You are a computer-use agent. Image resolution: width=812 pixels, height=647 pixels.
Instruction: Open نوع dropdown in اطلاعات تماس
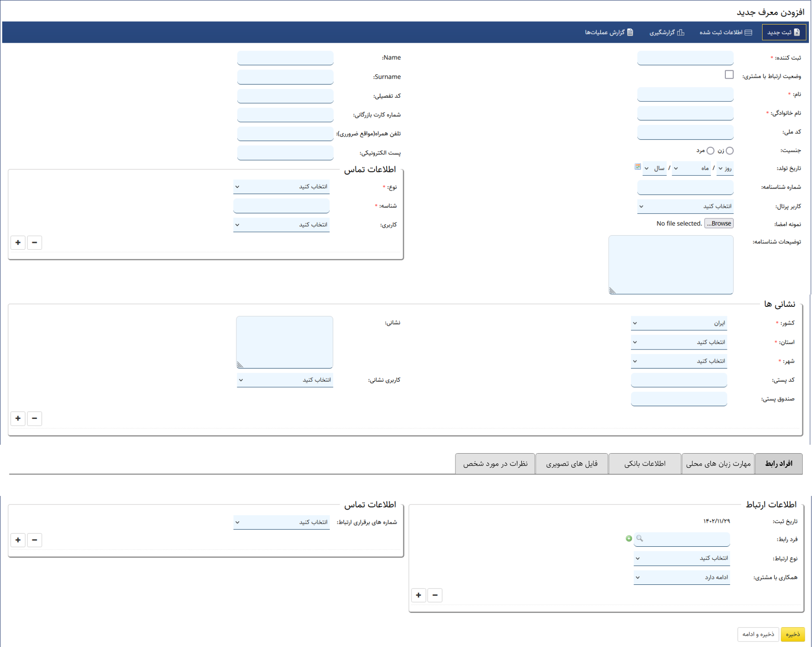281,187
